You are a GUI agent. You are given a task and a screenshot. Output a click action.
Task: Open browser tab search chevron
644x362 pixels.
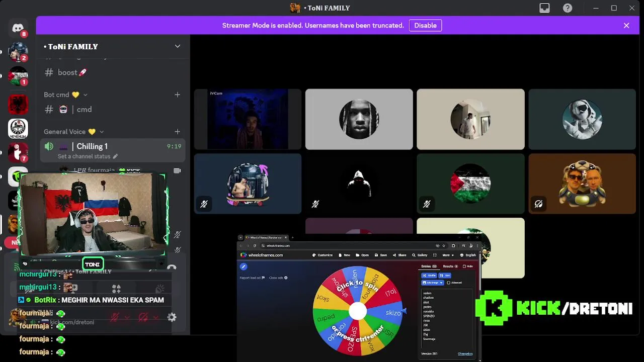[240, 237]
